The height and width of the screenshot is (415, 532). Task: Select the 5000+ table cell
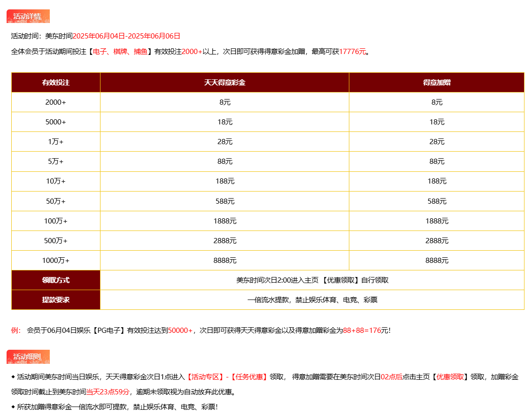[x=56, y=122]
